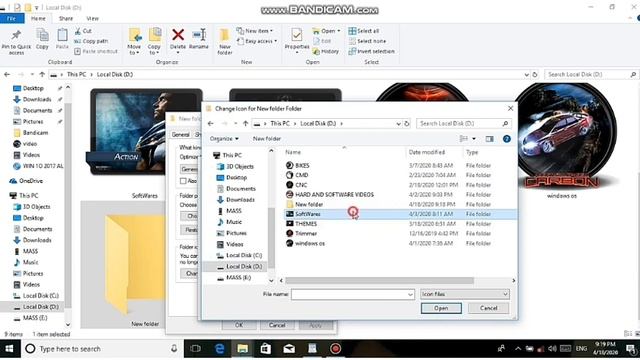640x360 pixels.
Task: Click OK in the Properties window
Action: [x=239, y=325]
